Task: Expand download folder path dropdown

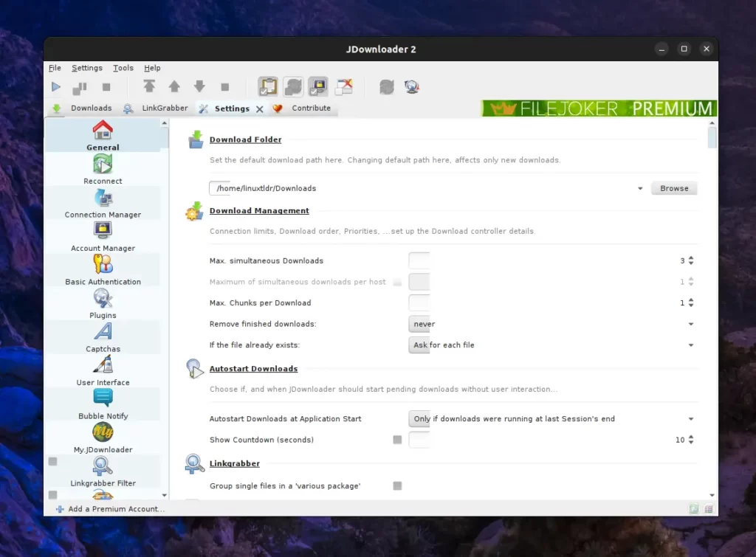Action: pyautogui.click(x=640, y=188)
